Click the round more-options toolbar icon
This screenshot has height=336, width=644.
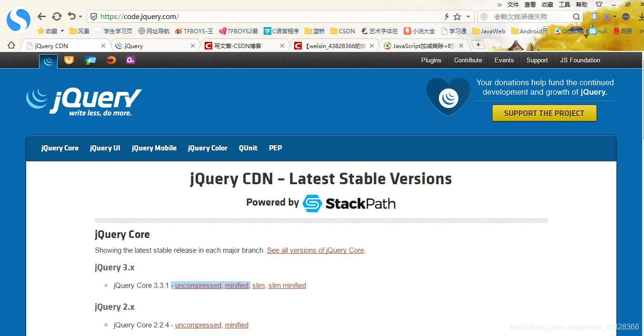tap(626, 17)
